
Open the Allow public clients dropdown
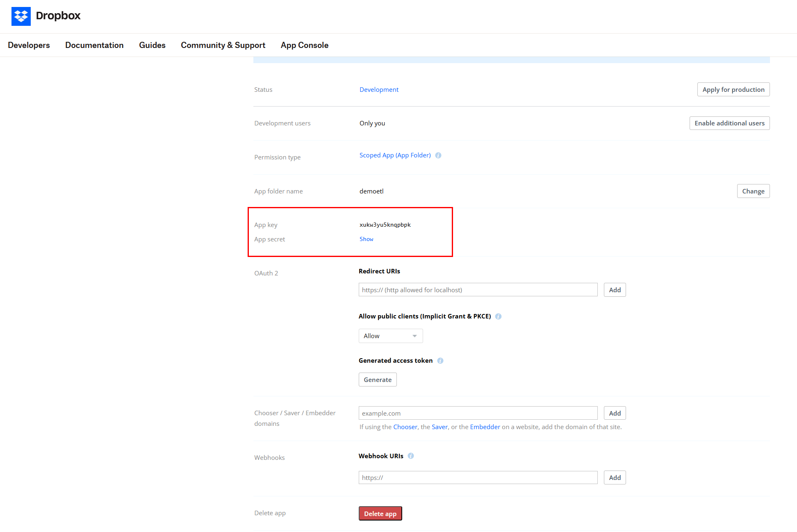tap(390, 336)
